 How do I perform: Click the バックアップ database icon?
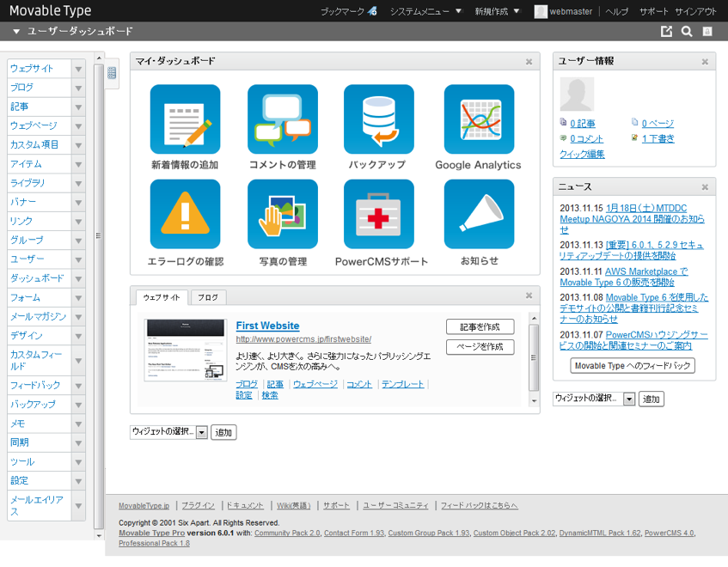tap(378, 119)
